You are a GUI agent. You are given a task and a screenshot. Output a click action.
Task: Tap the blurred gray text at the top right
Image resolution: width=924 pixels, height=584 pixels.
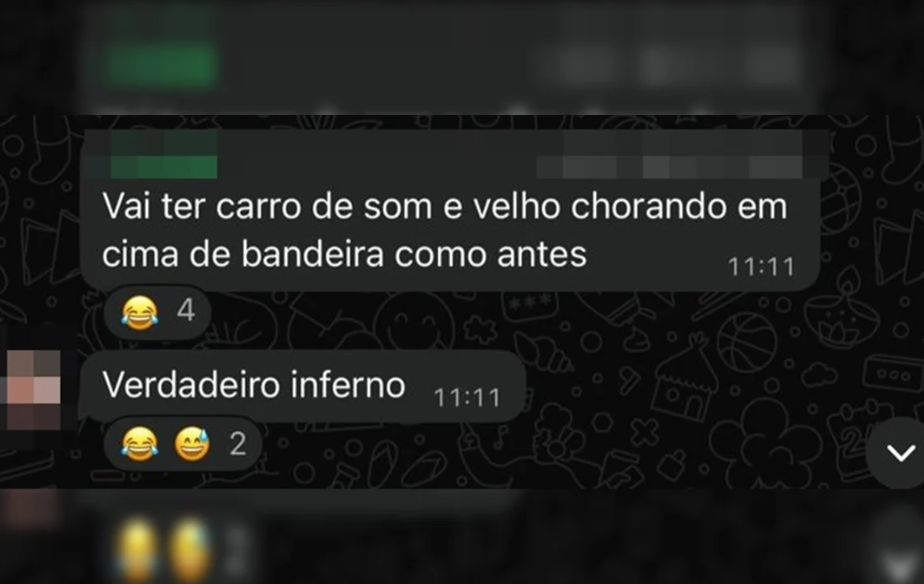pos(678,62)
